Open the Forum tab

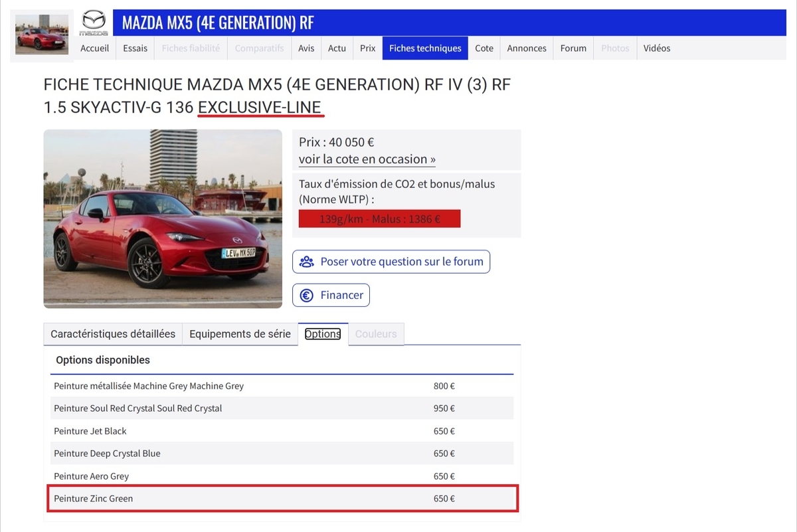tap(573, 48)
